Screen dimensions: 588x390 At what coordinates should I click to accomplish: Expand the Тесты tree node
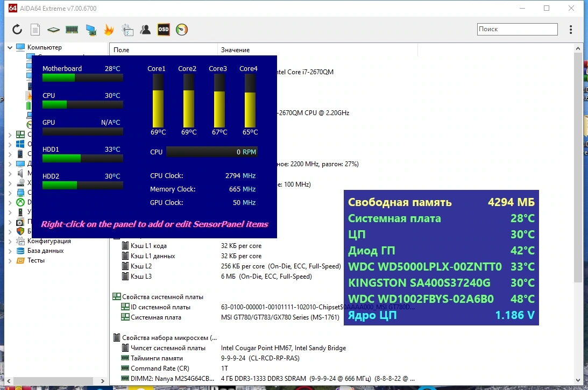click(x=10, y=260)
